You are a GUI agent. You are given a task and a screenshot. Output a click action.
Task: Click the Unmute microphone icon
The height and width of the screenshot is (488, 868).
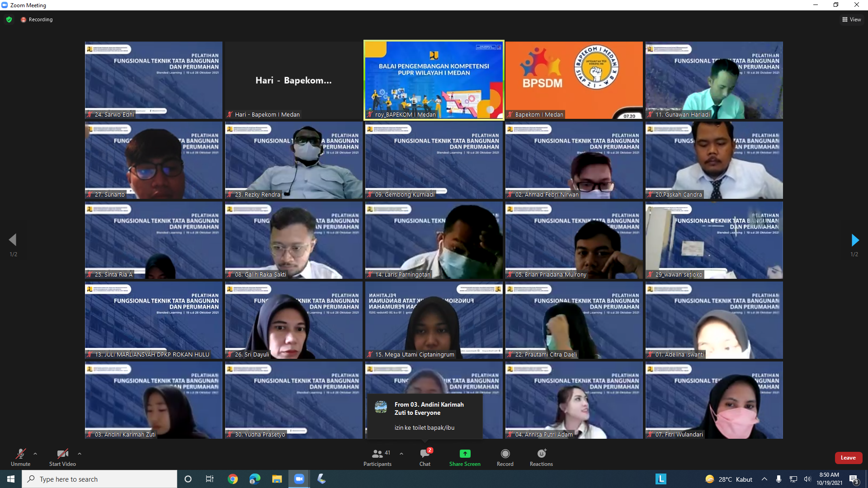[x=20, y=454]
